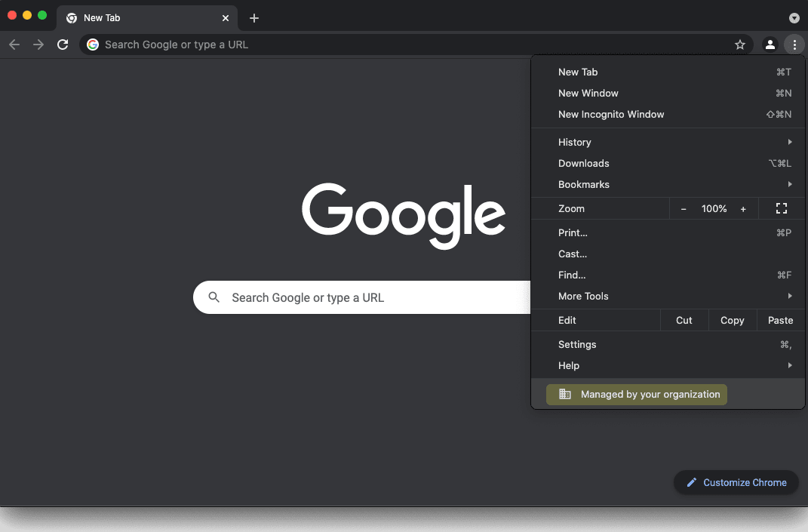Bookmark this tab with star icon
808x532 pixels.
click(740, 45)
